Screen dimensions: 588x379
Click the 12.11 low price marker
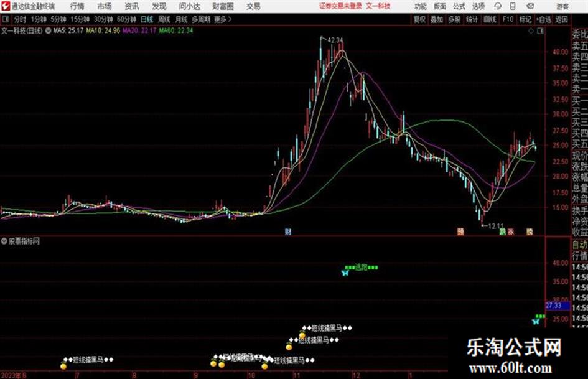coord(496,226)
